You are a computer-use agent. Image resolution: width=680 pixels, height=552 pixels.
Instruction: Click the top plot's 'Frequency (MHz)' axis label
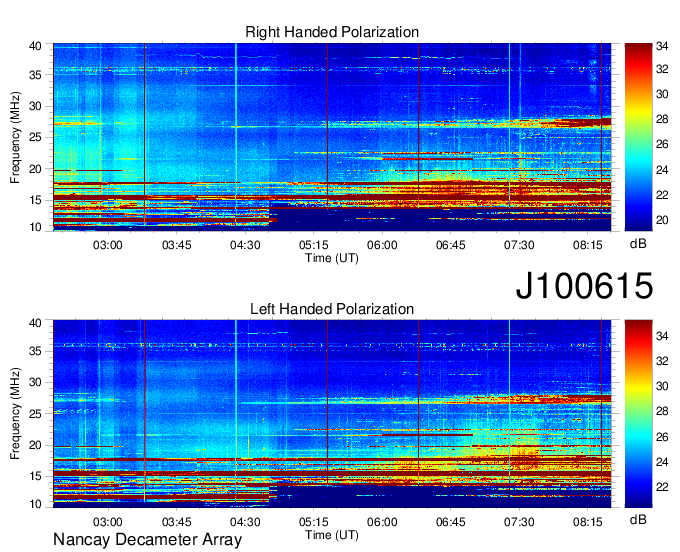coord(15,137)
